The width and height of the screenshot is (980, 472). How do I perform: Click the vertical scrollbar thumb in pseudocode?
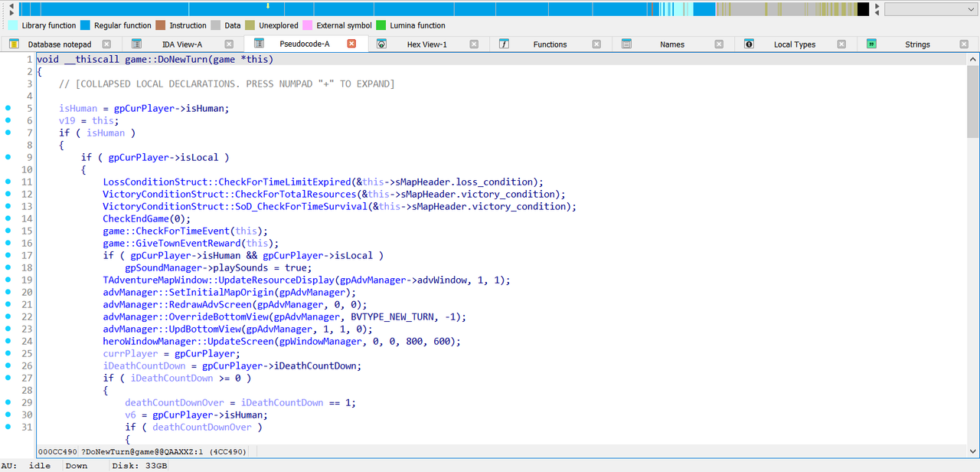coord(973,101)
